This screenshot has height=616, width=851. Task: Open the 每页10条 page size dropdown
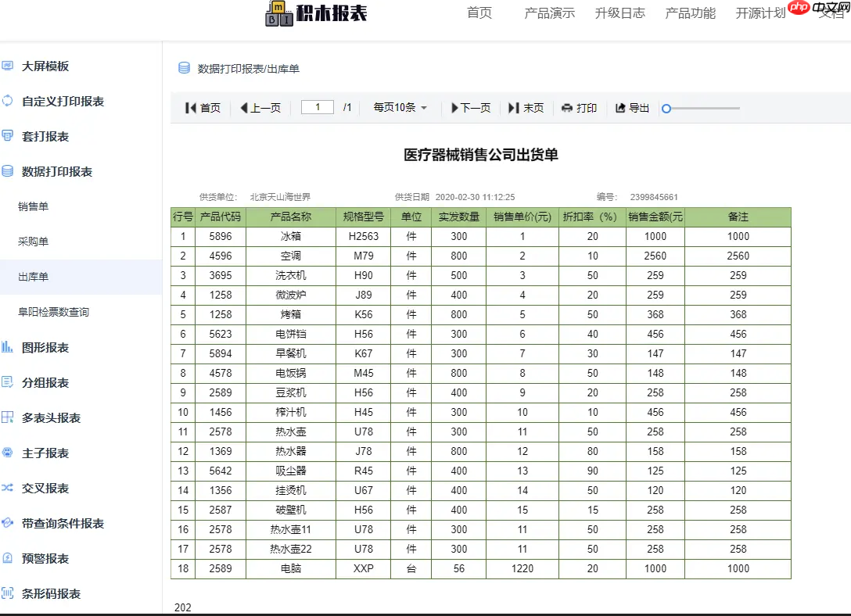(399, 108)
